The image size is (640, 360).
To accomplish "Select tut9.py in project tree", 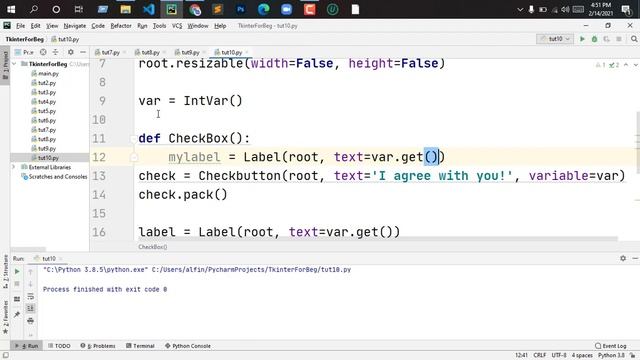I will coord(47,149).
